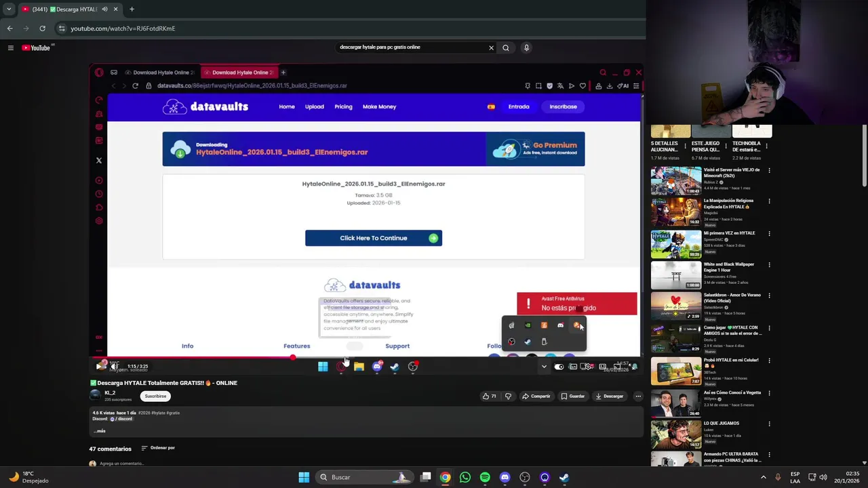Play the video with the play button
Viewport: 868px width, 488px height.
[x=100, y=366]
